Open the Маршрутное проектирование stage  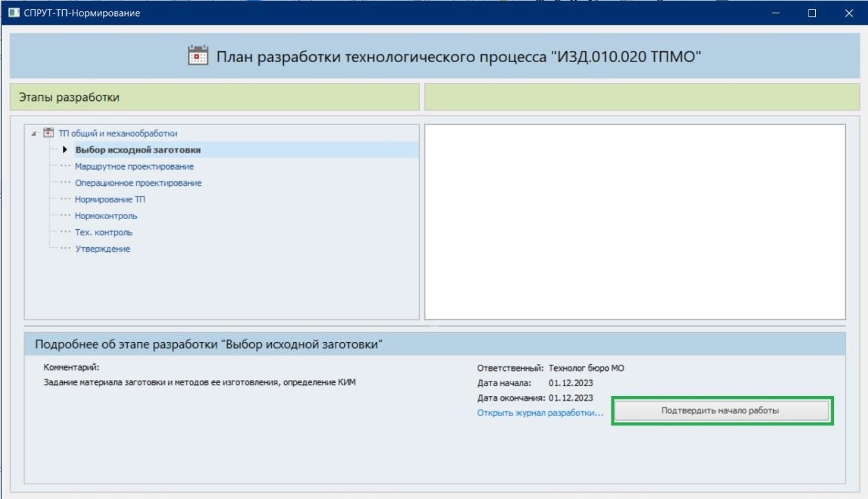134,166
